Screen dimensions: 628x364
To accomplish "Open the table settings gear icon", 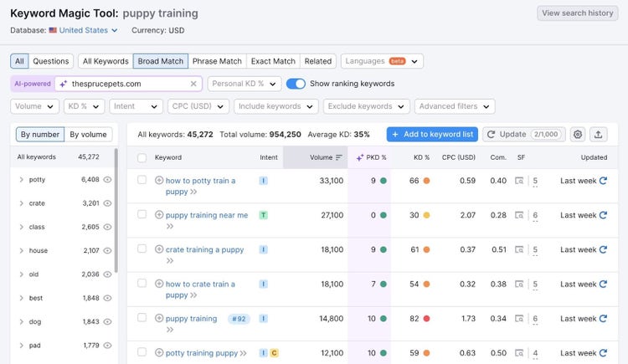I will click(578, 134).
